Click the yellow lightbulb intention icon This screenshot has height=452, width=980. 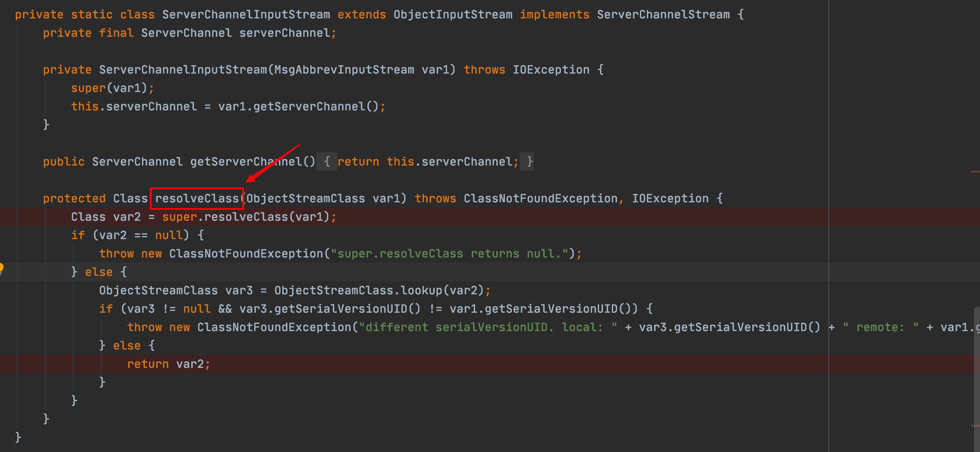[x=2, y=268]
